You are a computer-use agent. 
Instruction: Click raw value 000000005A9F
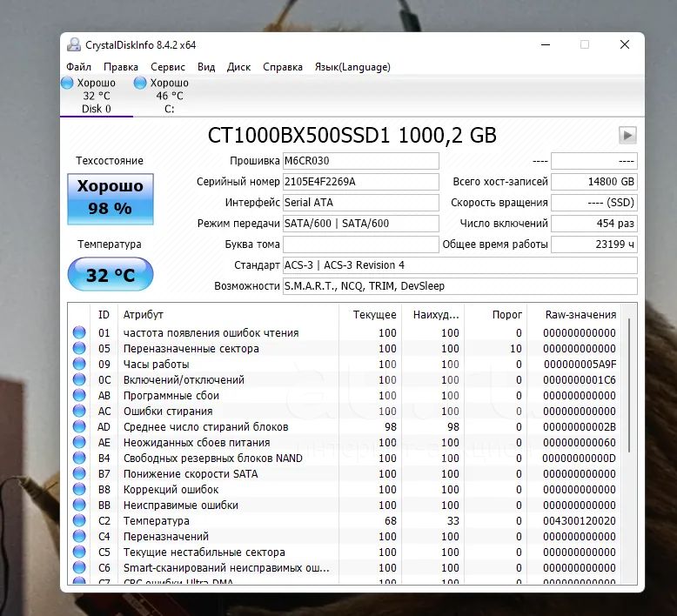click(x=580, y=365)
